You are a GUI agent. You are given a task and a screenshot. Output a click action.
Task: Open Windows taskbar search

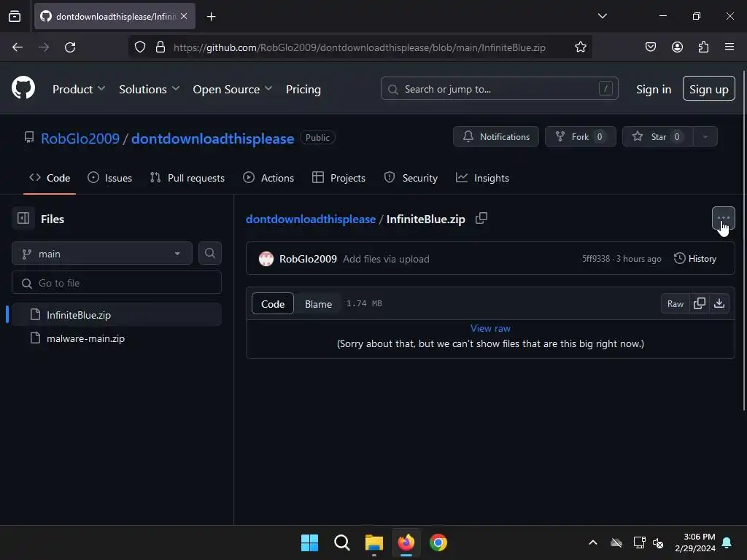[341, 542]
